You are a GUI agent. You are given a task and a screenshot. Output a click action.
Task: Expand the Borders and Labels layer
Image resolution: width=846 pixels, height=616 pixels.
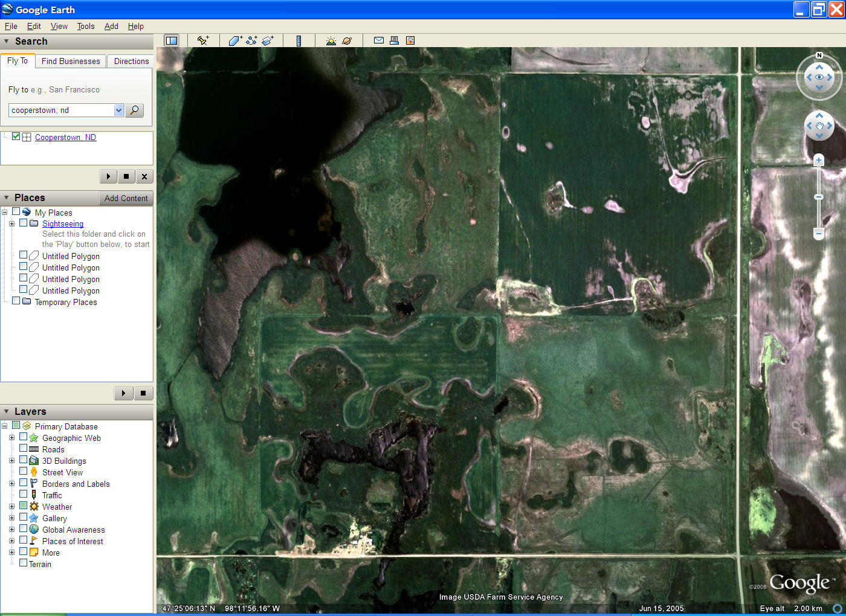point(11,483)
